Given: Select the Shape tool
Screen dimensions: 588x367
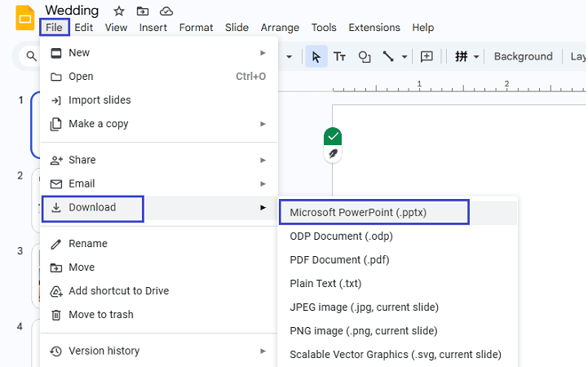Looking at the screenshot, I should [x=364, y=56].
